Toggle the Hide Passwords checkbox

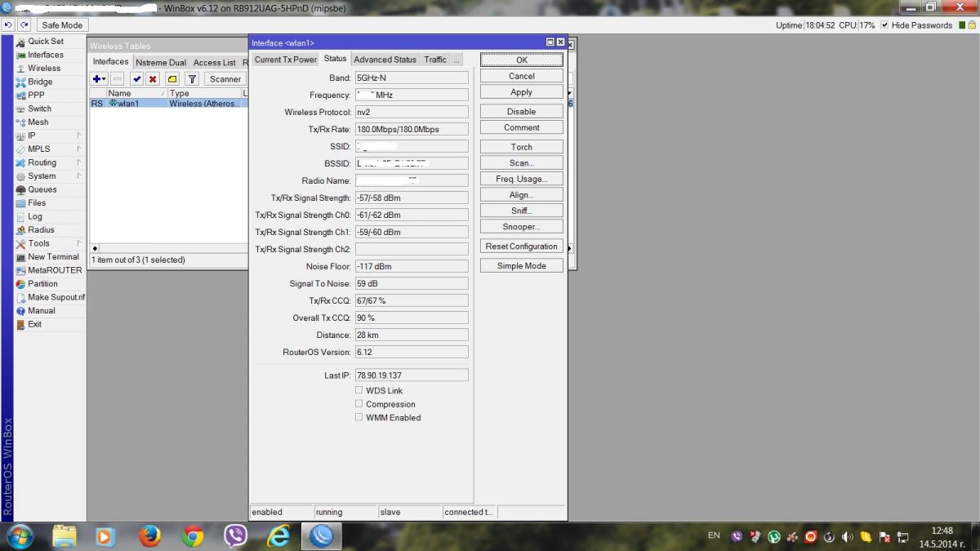coord(884,25)
